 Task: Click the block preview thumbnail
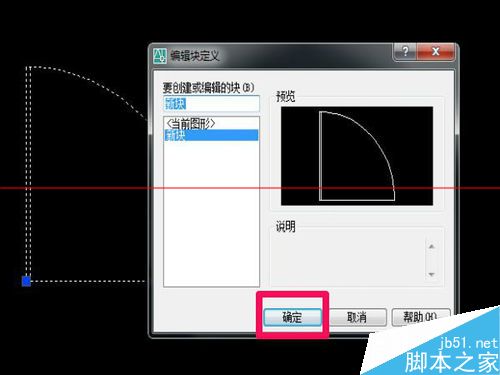click(357, 156)
